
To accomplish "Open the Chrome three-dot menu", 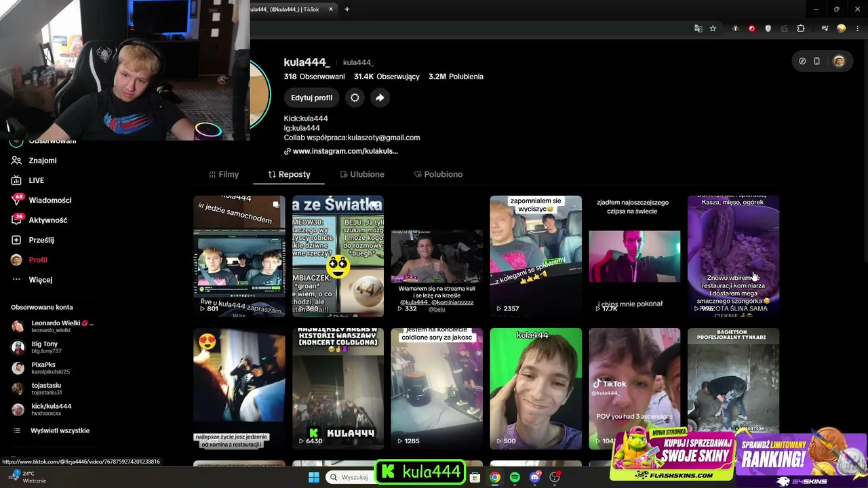I will 856,28.
